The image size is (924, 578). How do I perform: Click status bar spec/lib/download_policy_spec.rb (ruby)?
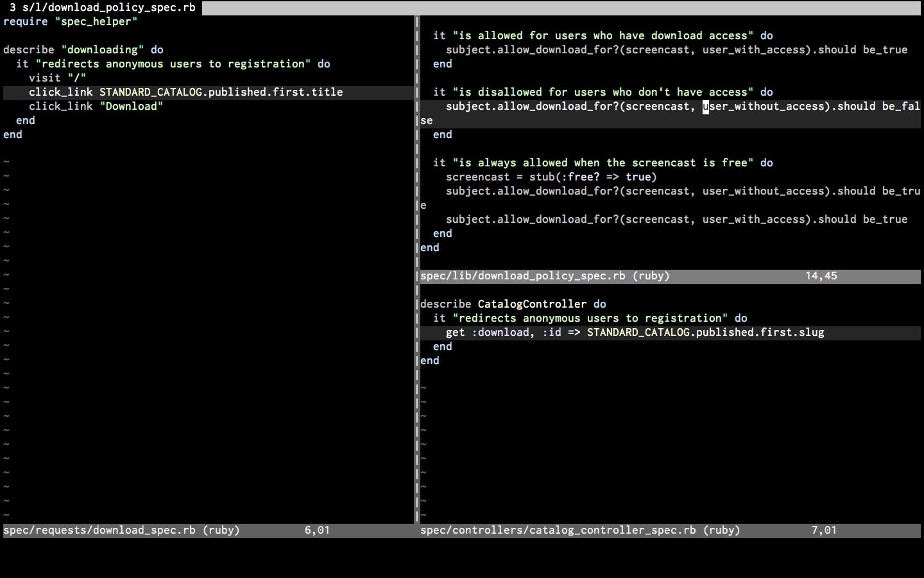pyautogui.click(x=545, y=276)
